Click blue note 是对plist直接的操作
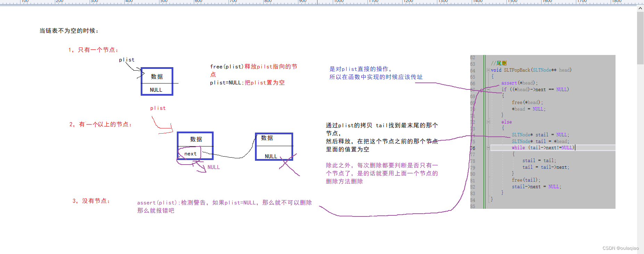644x254 pixels. point(360,69)
